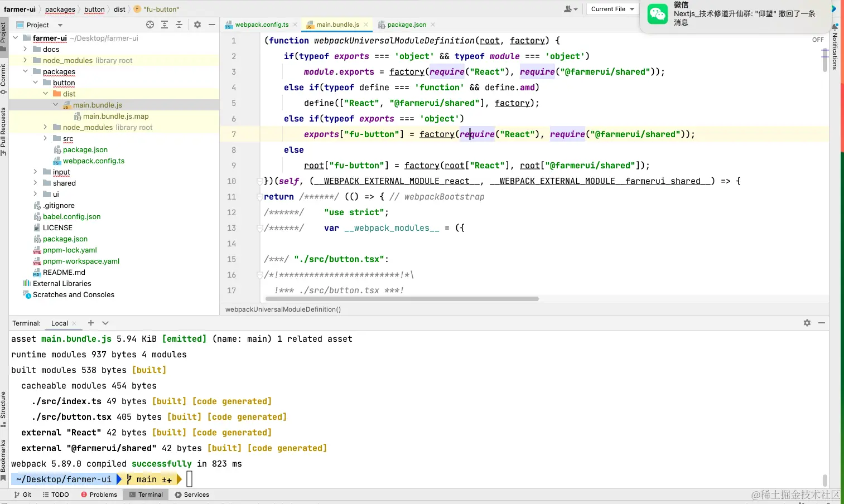Screen dimensions: 844x504
Task: Click dist breadcrumb in navigation bar
Action: click(x=119, y=9)
